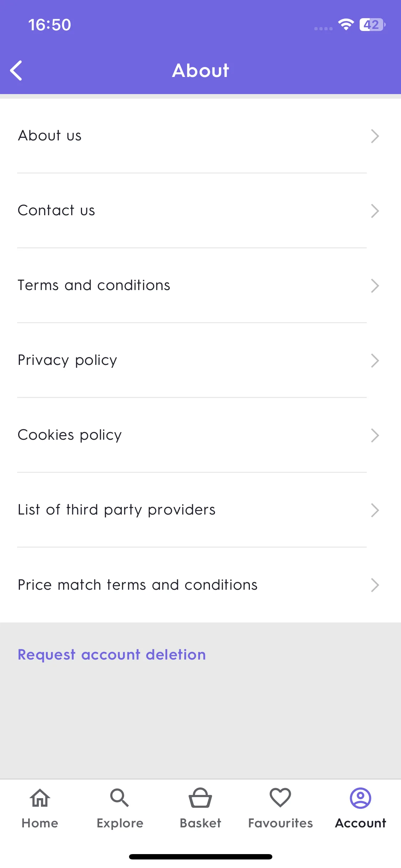The height and width of the screenshot is (868, 401).
Task: Open the Home tab icon
Action: coord(40,798)
